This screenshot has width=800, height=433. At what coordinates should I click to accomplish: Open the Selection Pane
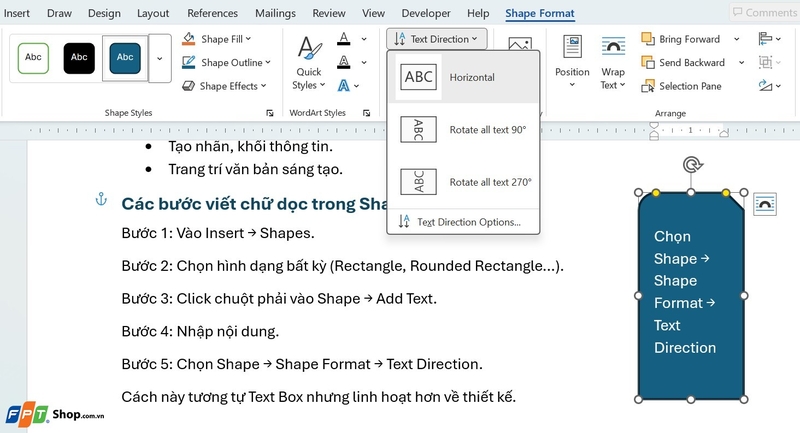[682, 86]
